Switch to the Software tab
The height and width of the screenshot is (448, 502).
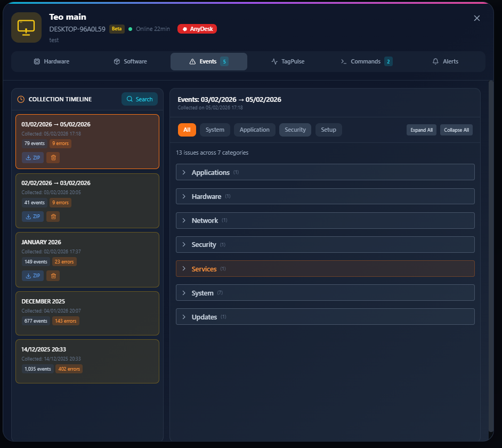click(130, 61)
